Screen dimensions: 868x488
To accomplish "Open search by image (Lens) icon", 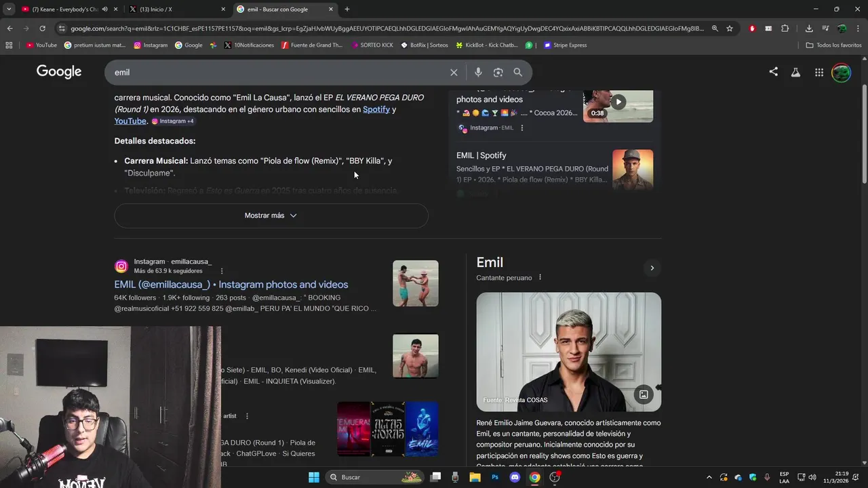I will tap(498, 73).
